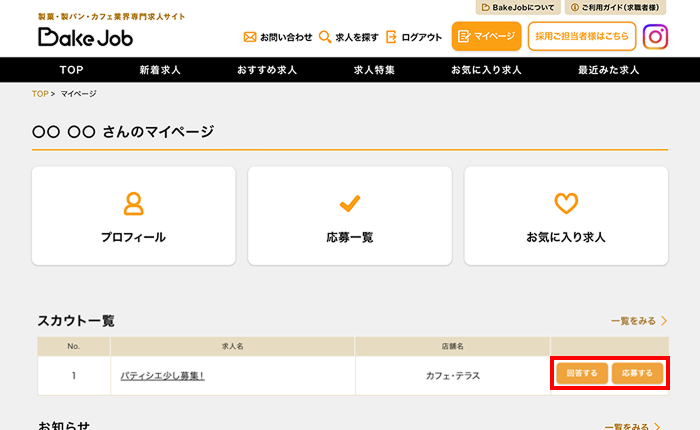Open the パティシエ少し募集! job link
This screenshot has width=700, height=430.
(162, 376)
